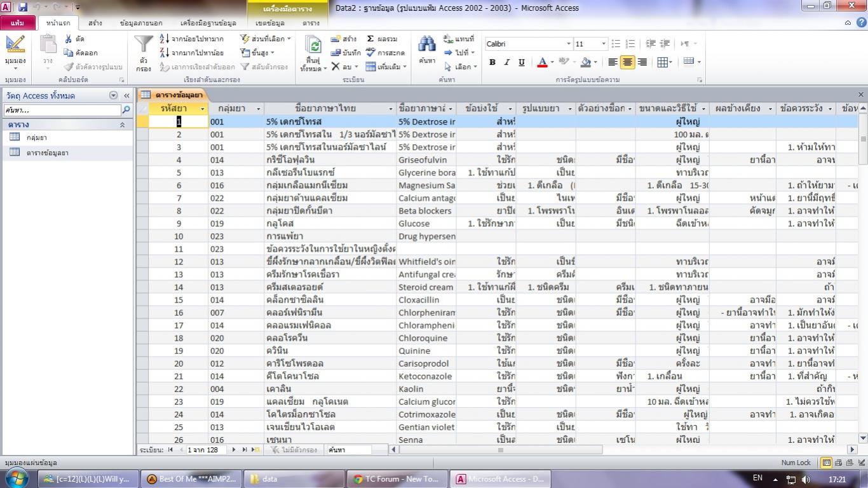The image size is (868, 488).
Task: Click การสะกด (Spelling) check icon
Action: click(370, 53)
